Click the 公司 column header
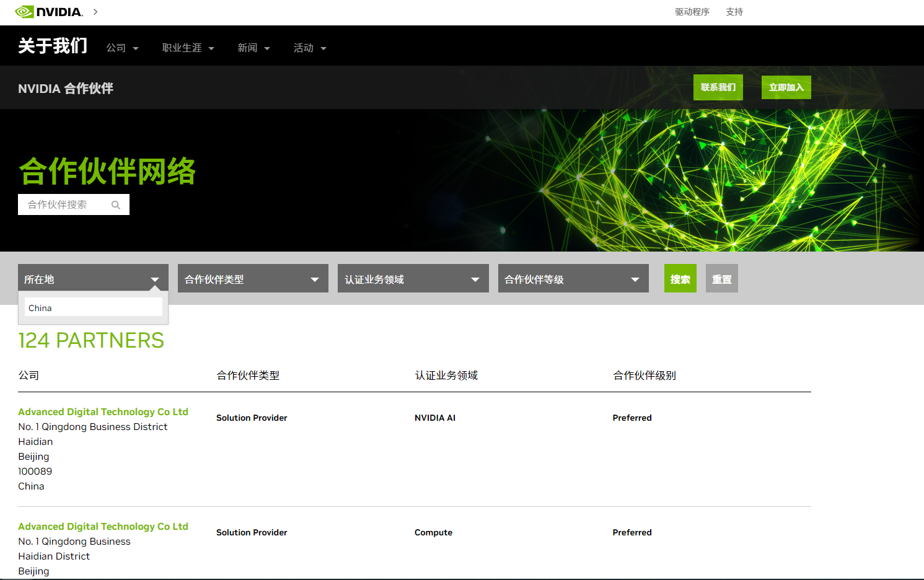The image size is (924, 580). [x=29, y=376]
